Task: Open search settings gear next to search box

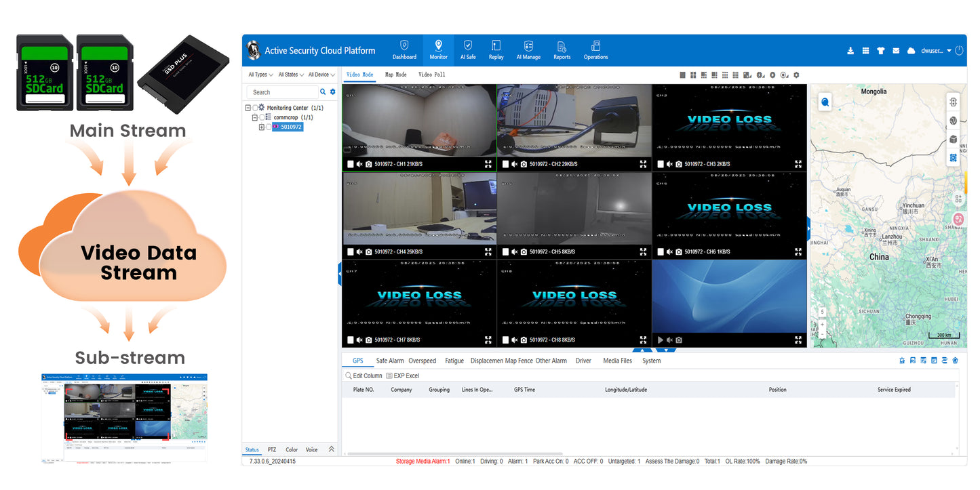Action: tap(332, 91)
